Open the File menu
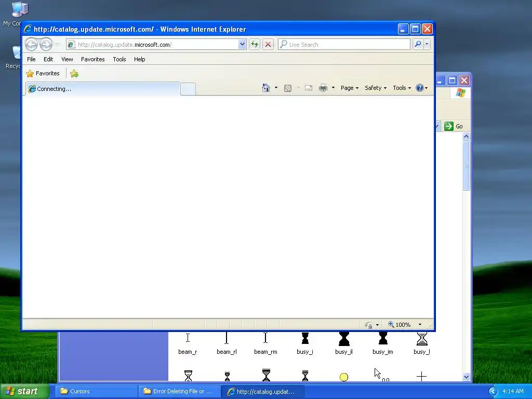The height and width of the screenshot is (399, 532). click(31, 59)
